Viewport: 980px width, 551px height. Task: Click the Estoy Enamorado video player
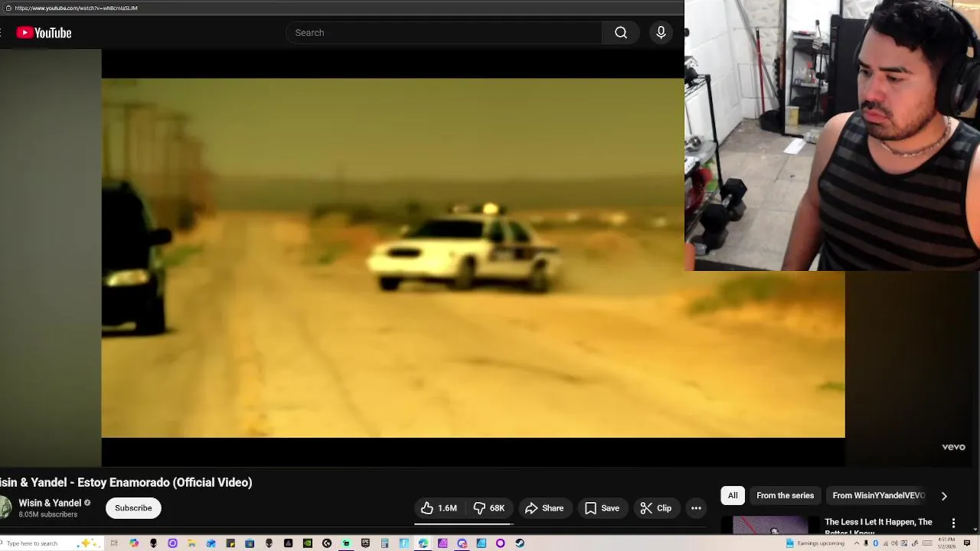473,258
